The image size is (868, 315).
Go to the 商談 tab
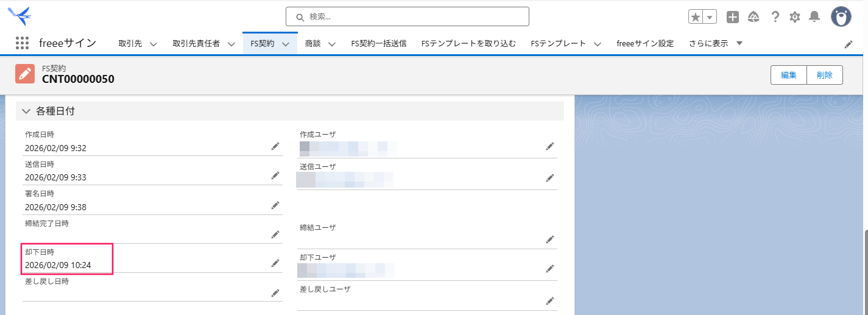312,43
